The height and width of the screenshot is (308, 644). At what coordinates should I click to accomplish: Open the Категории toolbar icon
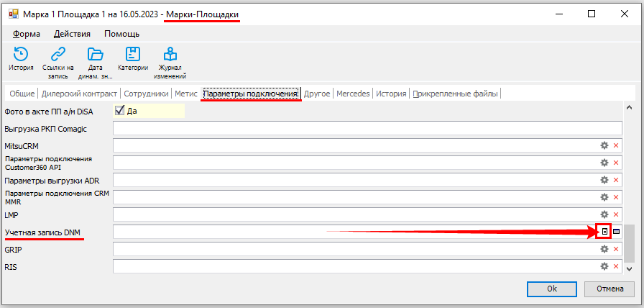tap(133, 55)
